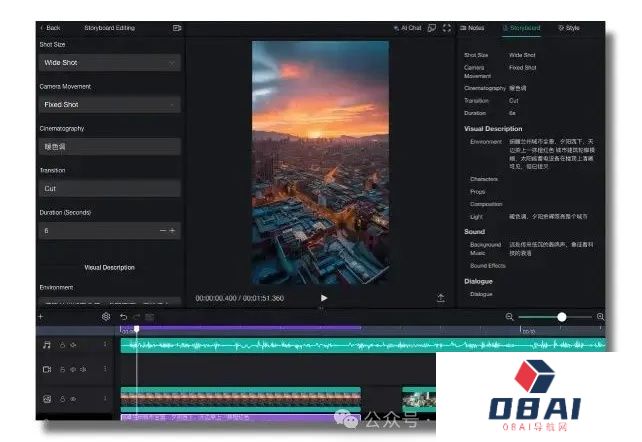Hide the video track with eye icon

coord(72,369)
